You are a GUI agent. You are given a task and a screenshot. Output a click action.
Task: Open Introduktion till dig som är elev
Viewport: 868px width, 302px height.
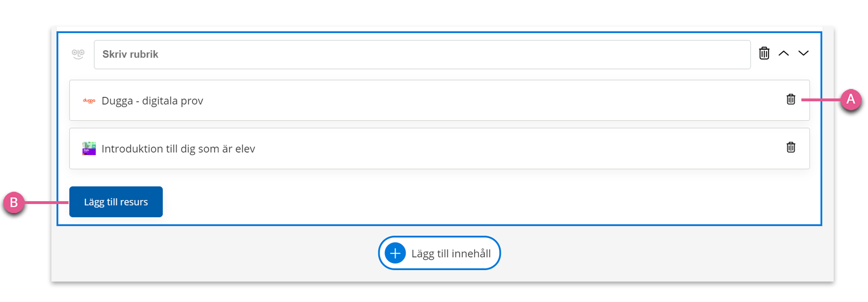click(x=178, y=149)
